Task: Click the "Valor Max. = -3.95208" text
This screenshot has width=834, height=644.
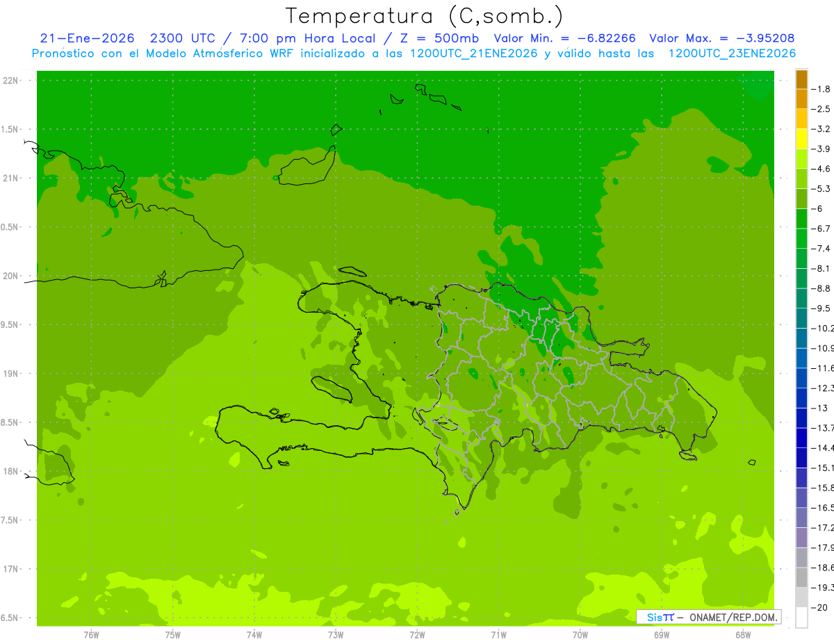Action: [x=721, y=38]
